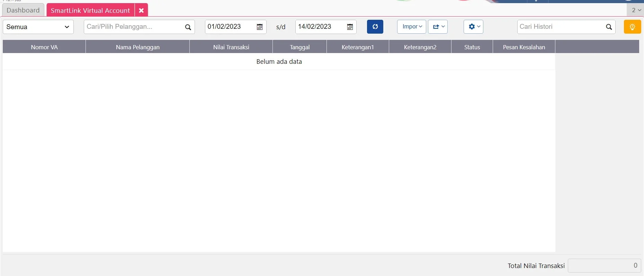Open the tab count dropdown showing 2
This screenshot has width=644, height=276.
[636, 10]
